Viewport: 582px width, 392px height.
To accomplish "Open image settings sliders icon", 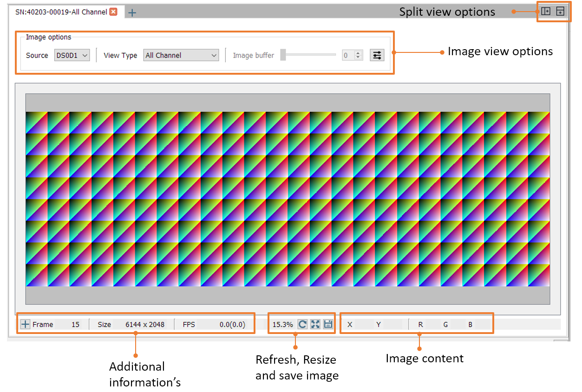I will point(377,55).
